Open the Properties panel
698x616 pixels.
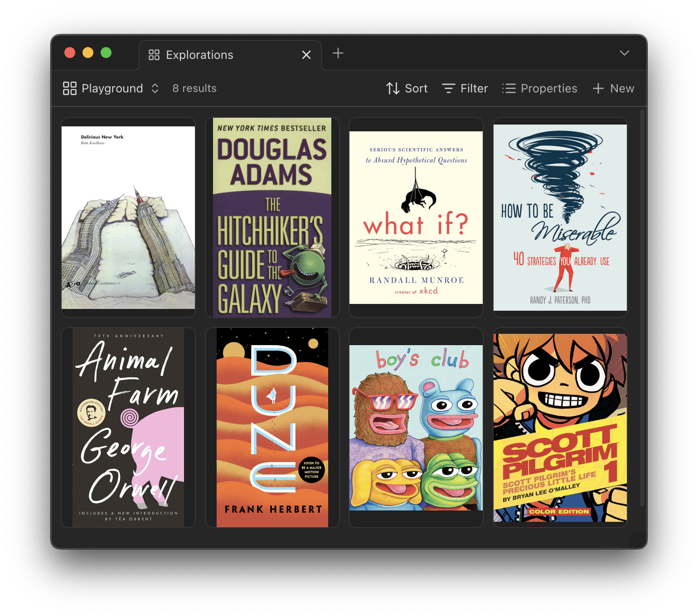(539, 88)
